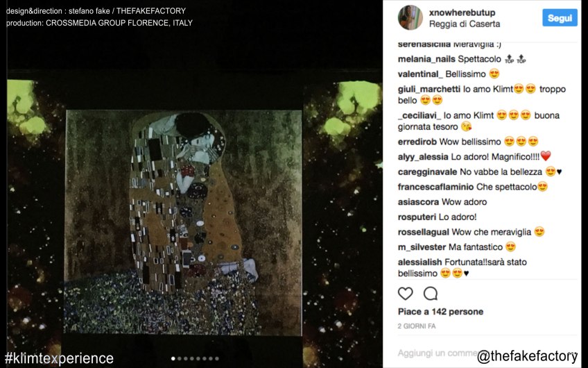The height and width of the screenshot is (368, 588).
Task: Go to francescaflaminio's profile
Action: tap(435, 187)
